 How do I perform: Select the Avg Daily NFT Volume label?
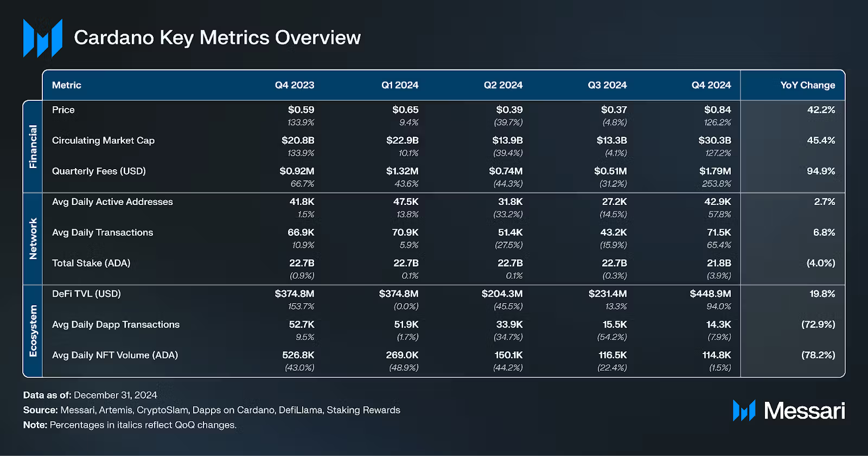click(115, 355)
